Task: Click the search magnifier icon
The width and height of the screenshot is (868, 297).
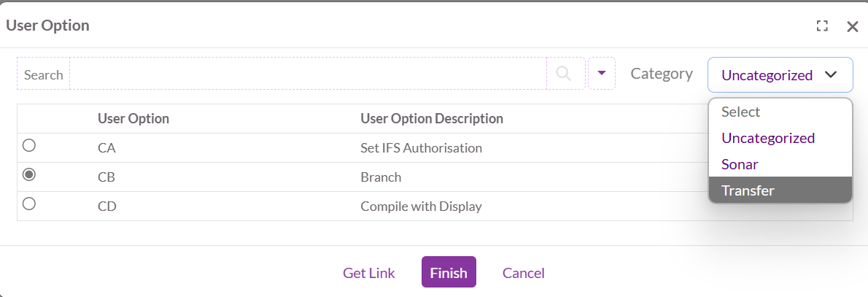Action: tap(563, 73)
